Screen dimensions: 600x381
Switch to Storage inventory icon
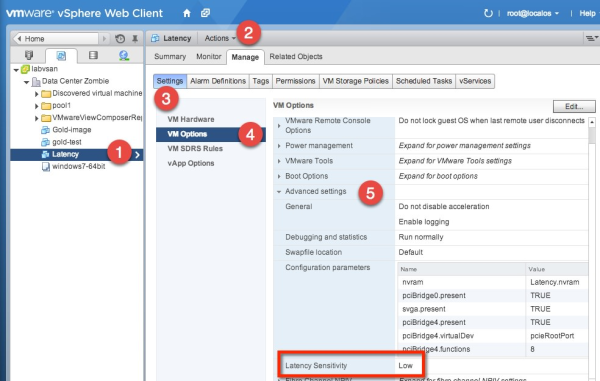93,56
